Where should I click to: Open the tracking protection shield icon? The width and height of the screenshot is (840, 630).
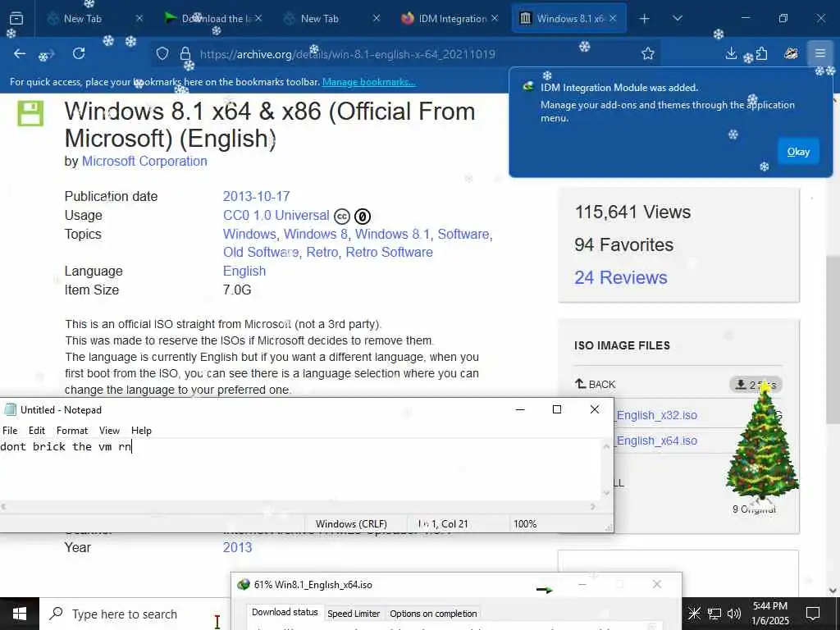click(162, 53)
